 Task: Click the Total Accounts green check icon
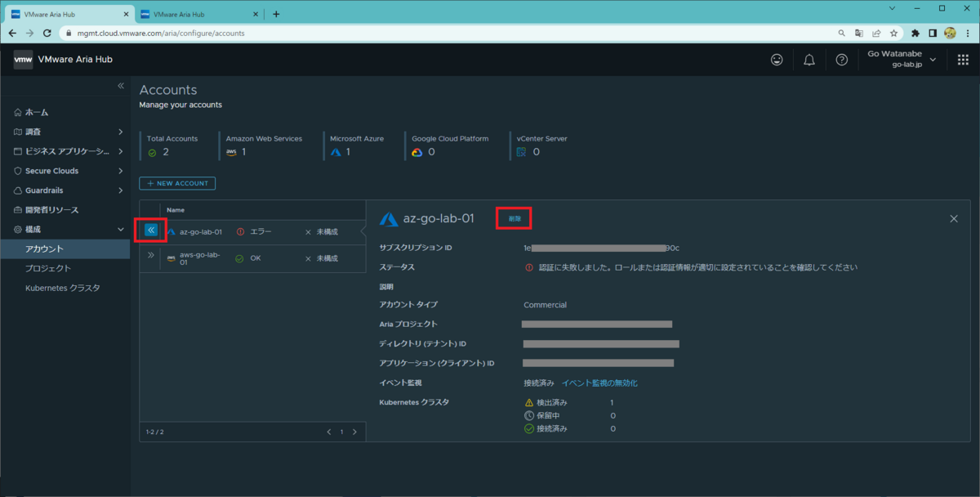coord(152,152)
